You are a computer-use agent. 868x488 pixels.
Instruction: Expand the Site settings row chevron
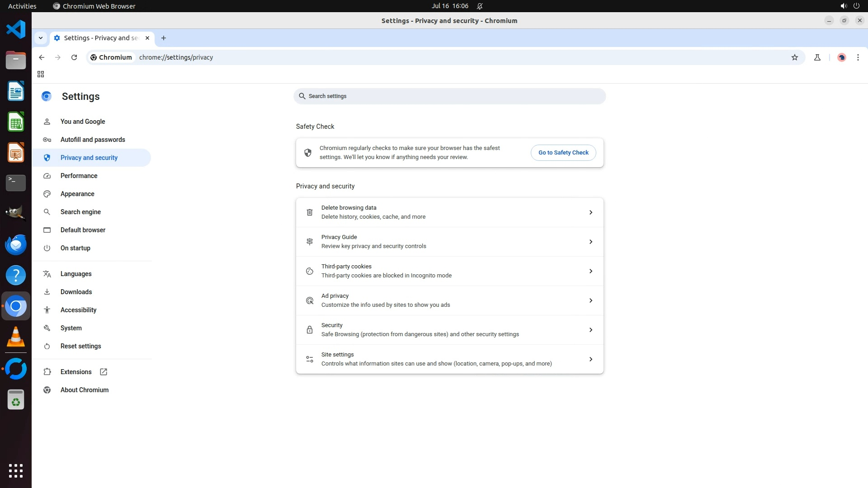point(590,359)
